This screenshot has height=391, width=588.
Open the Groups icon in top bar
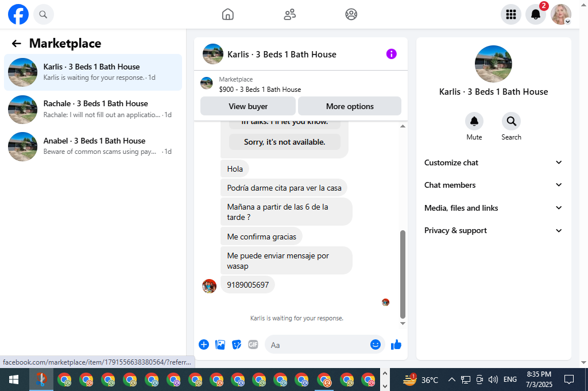click(351, 14)
